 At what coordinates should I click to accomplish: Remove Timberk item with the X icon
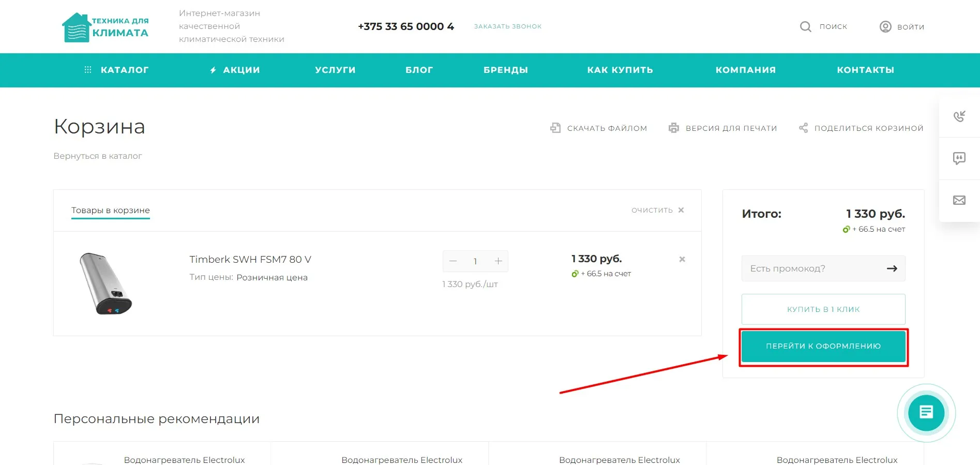click(682, 259)
